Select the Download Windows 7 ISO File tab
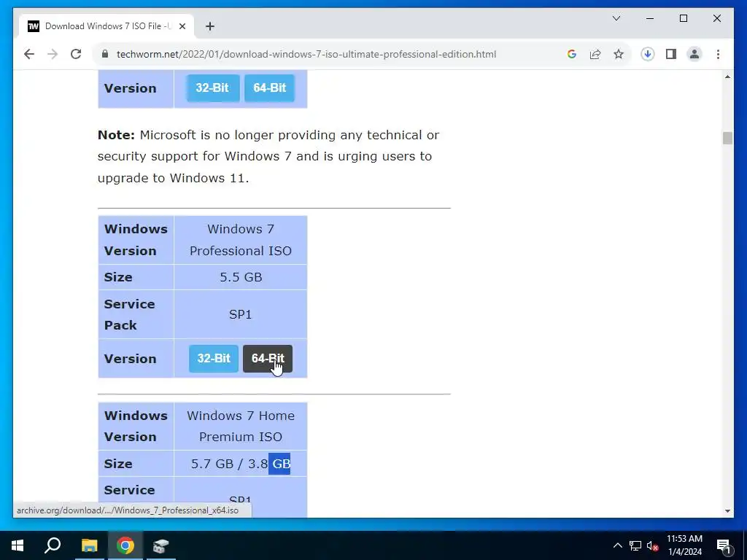 coord(107,26)
